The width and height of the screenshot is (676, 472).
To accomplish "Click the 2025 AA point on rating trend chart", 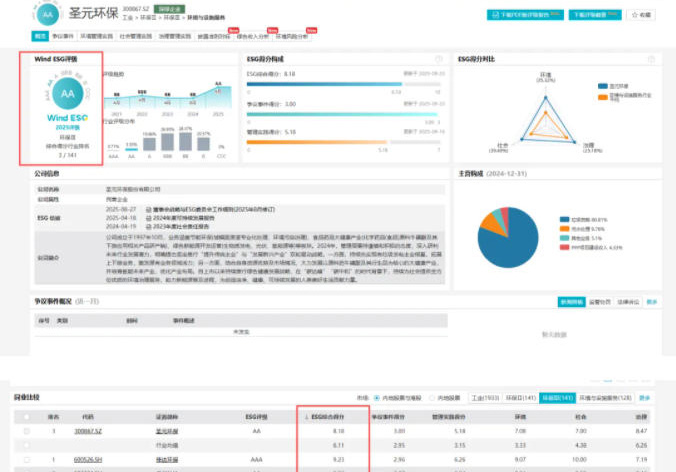I will 218,88.
